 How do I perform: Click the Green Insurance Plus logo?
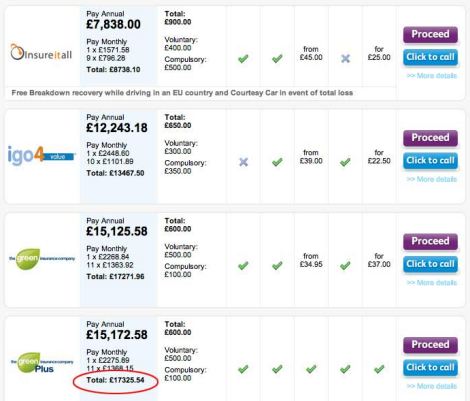42,363
